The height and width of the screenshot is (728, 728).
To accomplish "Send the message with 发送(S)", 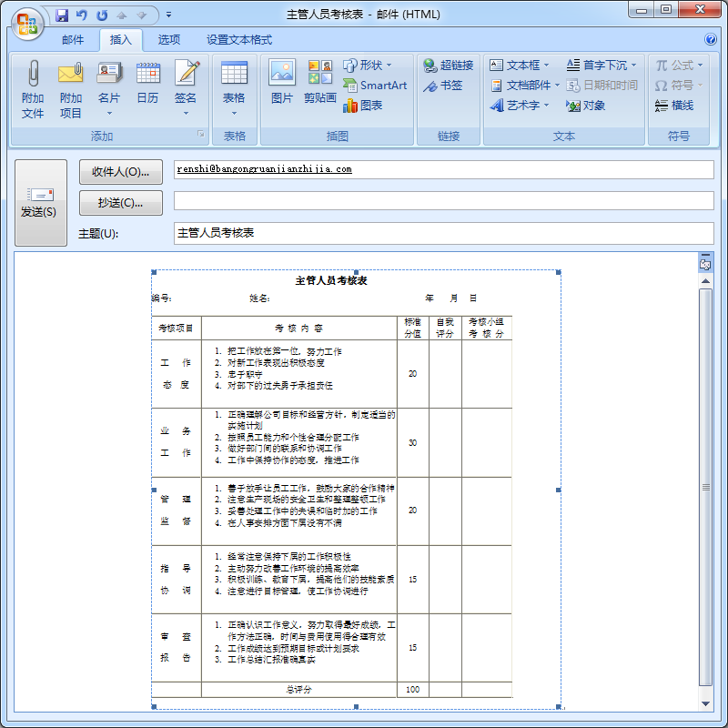I will coord(41,203).
